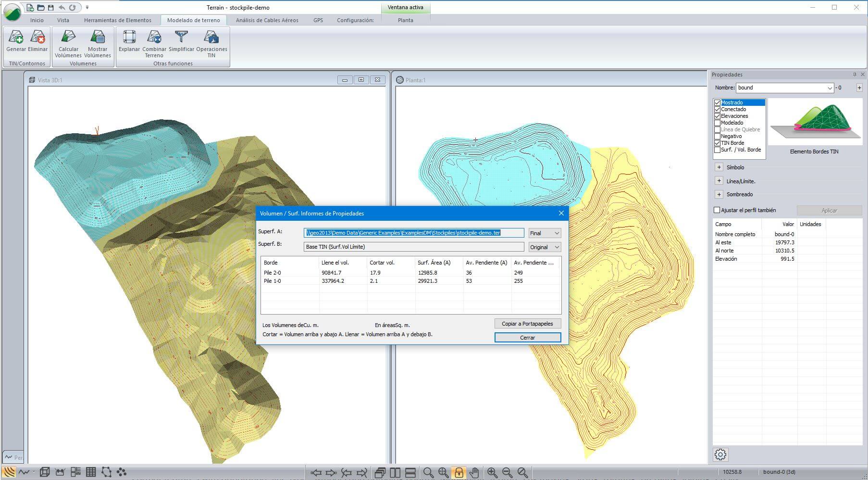
Task: Enable the Modelado checkbox
Action: point(718,123)
